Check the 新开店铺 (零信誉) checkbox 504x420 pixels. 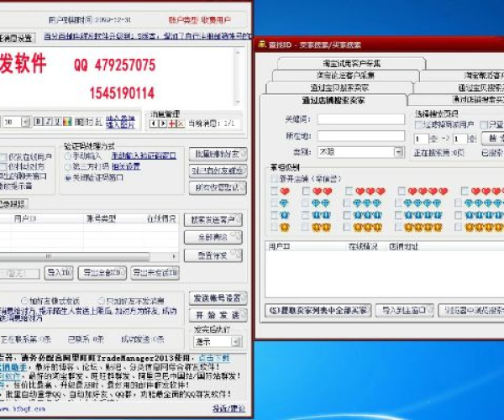pyautogui.click(x=274, y=179)
